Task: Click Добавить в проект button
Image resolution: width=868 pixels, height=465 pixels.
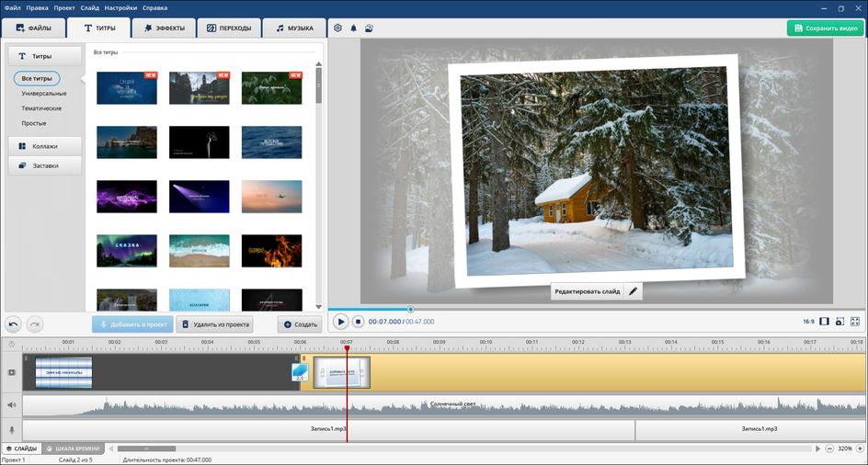Action: pyautogui.click(x=132, y=324)
